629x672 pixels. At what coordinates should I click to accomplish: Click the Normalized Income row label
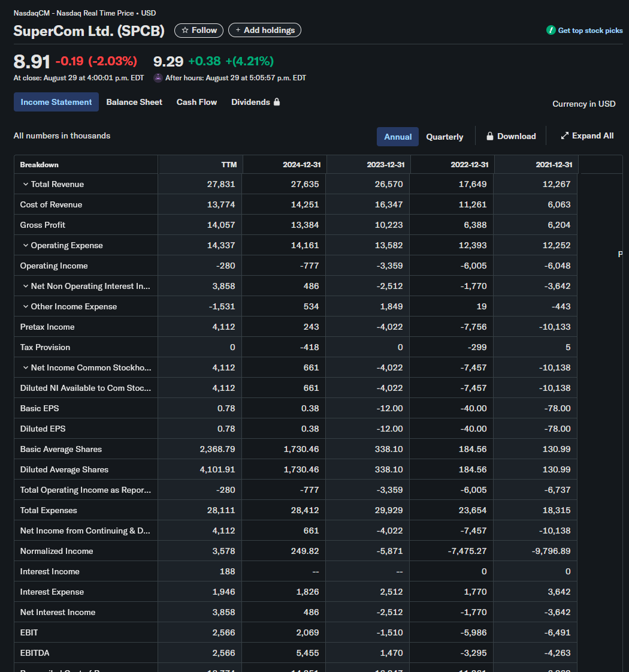[x=56, y=551]
